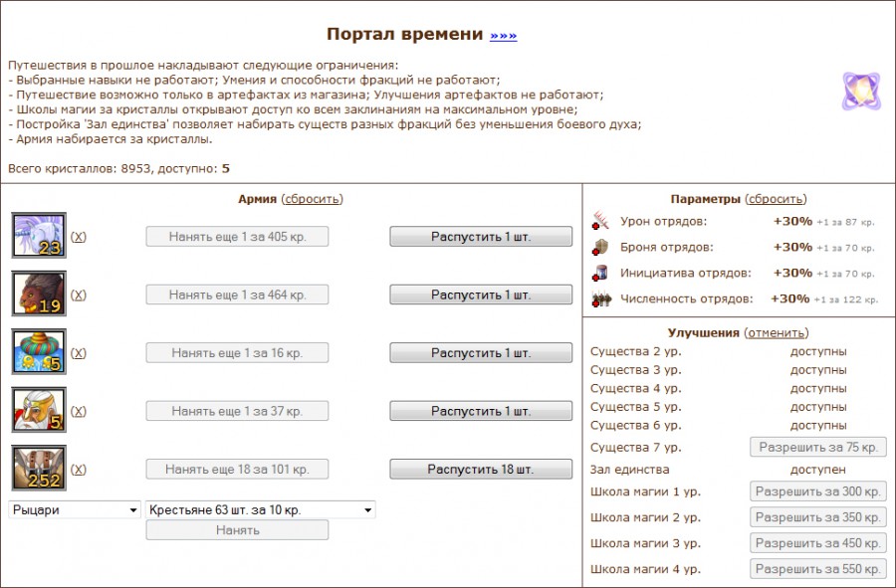Click the horned helmet creature icon with 252 units
Viewport: 896px width, 588px height.
(39, 469)
